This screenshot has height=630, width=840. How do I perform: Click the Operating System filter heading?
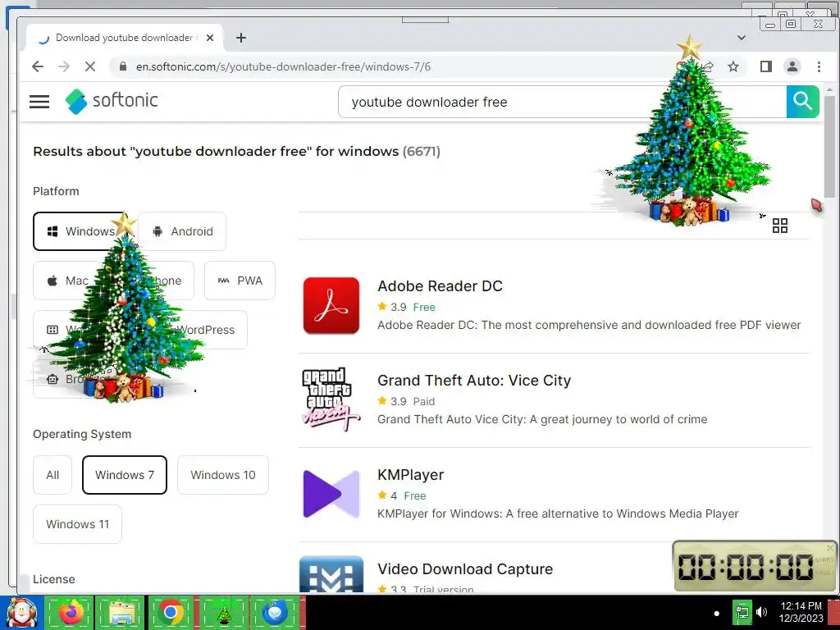coord(82,434)
